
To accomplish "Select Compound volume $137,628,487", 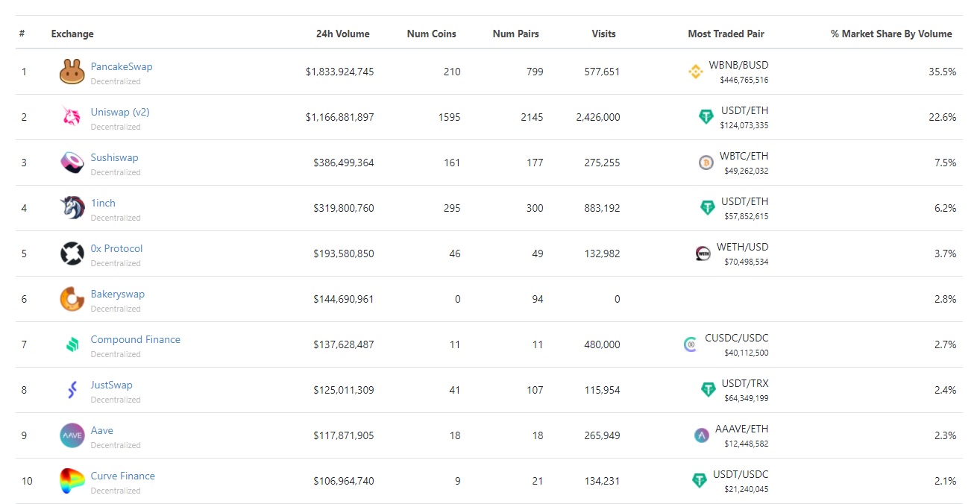I will click(344, 344).
